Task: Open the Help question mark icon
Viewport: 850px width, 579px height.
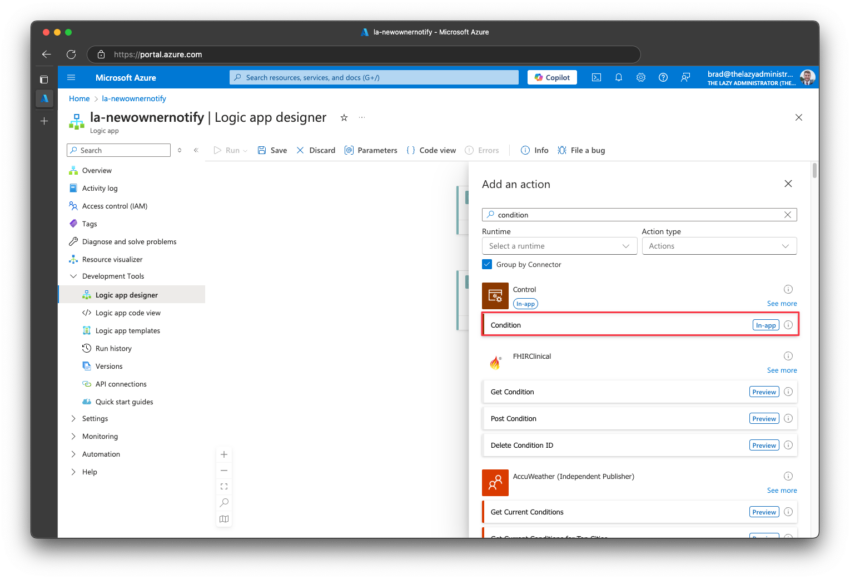Action: pos(663,78)
